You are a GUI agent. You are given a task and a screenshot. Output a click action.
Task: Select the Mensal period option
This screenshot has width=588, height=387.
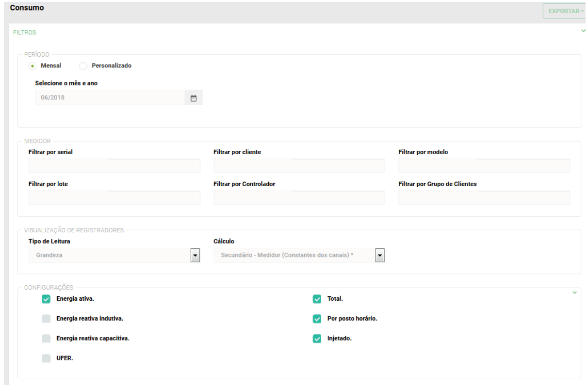[x=33, y=65]
